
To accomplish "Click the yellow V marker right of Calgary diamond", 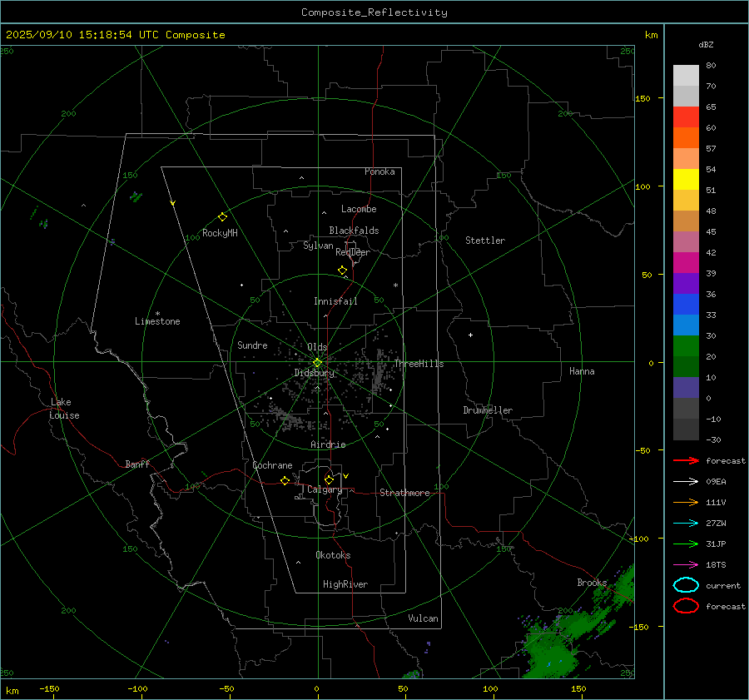I will 346,476.
